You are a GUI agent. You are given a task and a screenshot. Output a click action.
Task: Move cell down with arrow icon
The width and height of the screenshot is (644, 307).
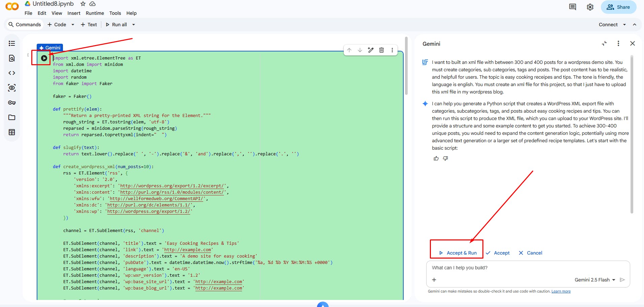pyautogui.click(x=360, y=50)
